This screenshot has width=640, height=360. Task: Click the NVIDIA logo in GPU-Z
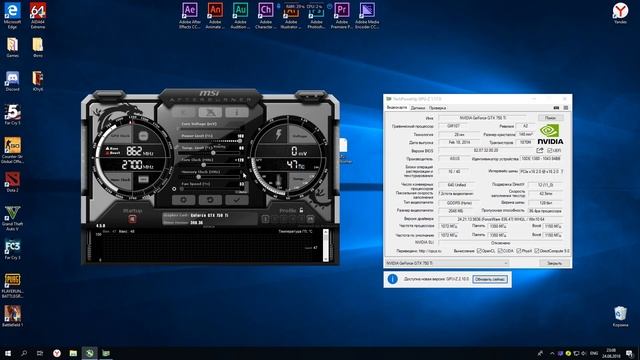click(550, 135)
